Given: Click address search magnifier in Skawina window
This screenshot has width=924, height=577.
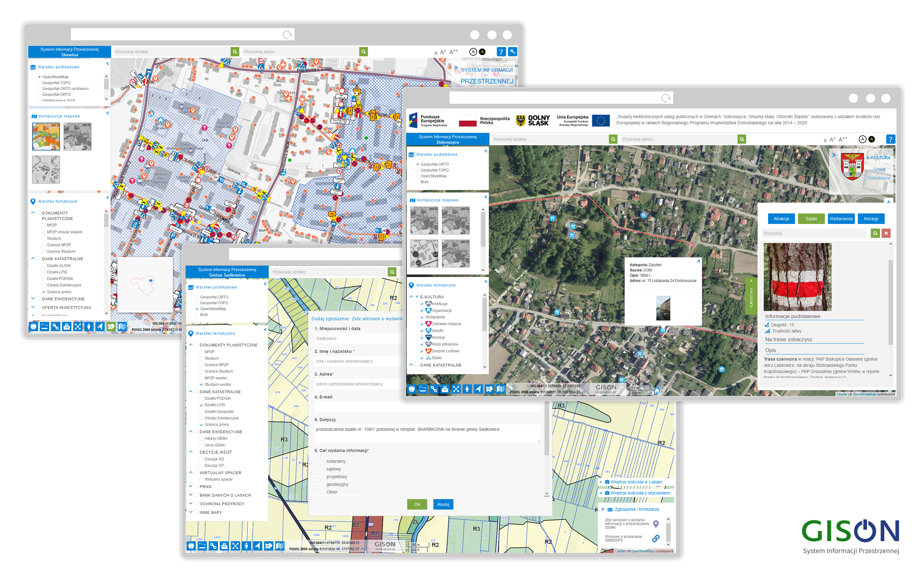Looking at the screenshot, I should coord(364,52).
